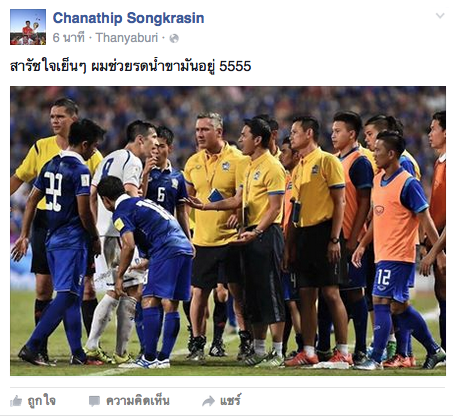Viewport: 453px width, 416px height.
Task: Click the '6 นาที' post timestamp
Action: (69, 38)
